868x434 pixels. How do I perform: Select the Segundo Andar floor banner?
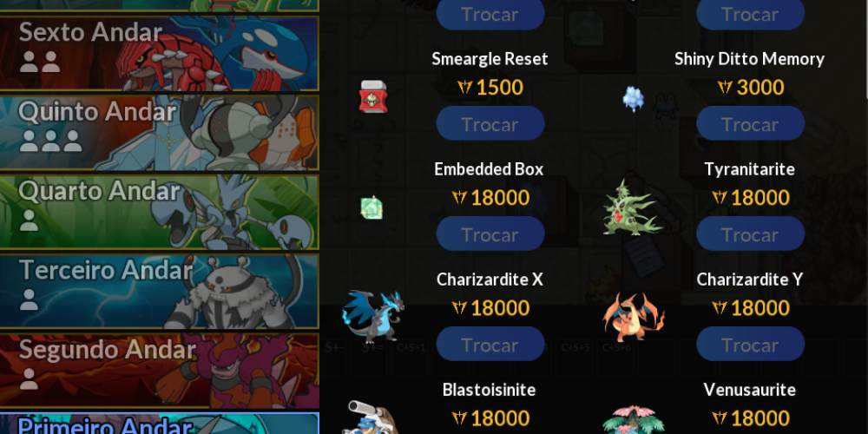[160, 371]
